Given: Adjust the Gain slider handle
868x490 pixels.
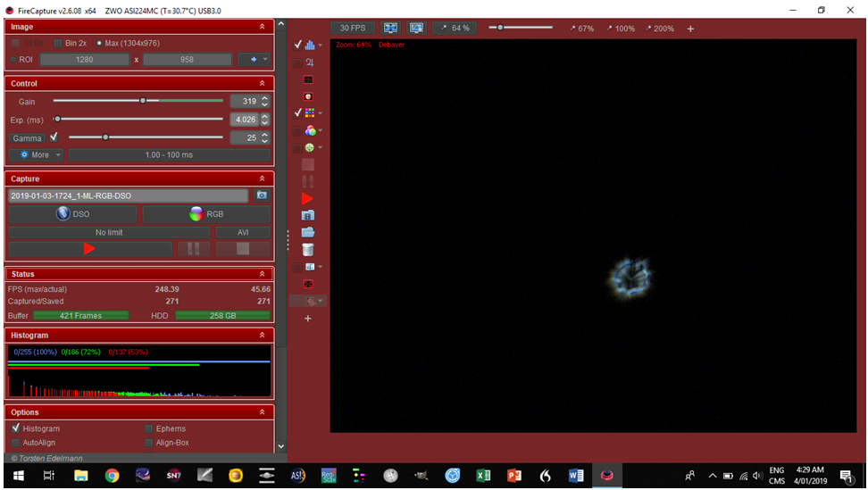Looking at the screenshot, I should (x=143, y=101).
